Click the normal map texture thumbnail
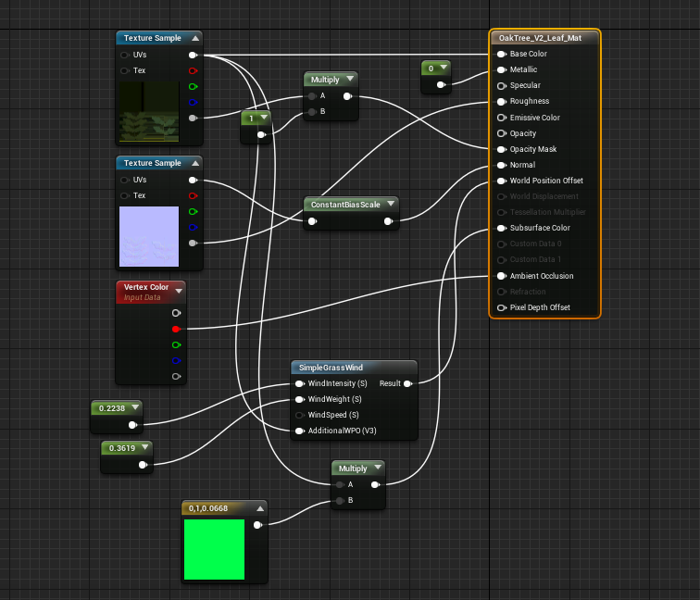This screenshot has width=700, height=600. click(149, 237)
